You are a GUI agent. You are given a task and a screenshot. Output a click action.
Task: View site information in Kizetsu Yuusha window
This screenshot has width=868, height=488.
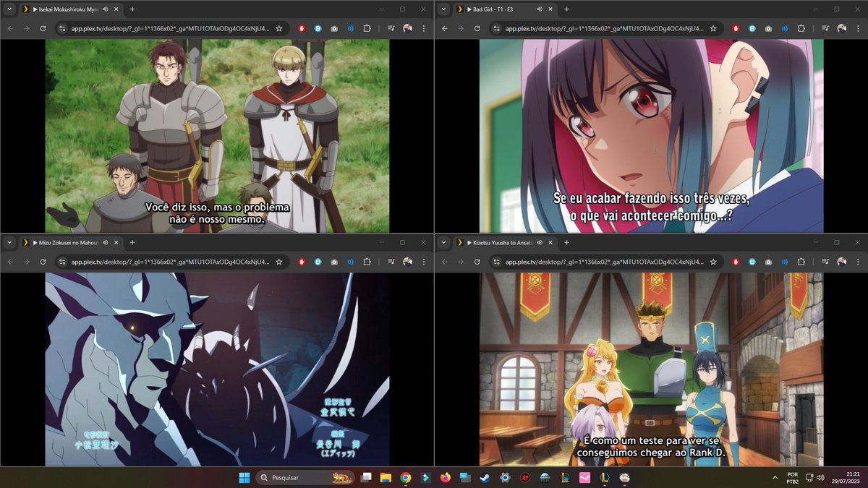[497, 262]
